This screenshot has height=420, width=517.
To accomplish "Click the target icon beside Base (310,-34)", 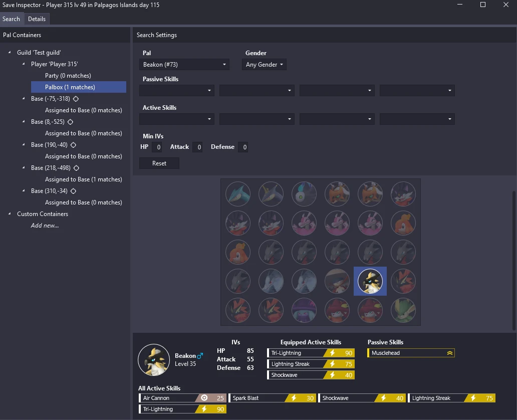I will point(73,191).
